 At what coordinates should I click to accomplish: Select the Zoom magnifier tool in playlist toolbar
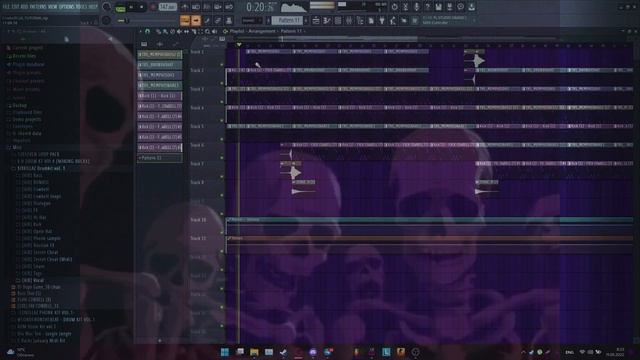click(207, 31)
